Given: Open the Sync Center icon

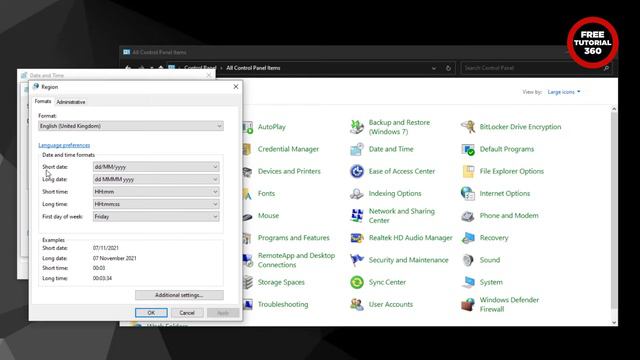Looking at the screenshot, I should click(357, 282).
